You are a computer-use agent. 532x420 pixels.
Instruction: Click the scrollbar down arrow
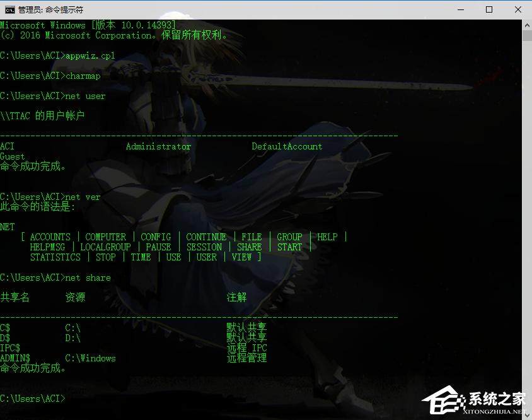pos(527,414)
